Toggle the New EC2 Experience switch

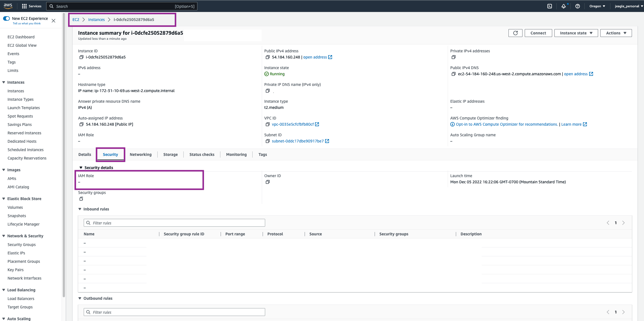tap(6, 18)
